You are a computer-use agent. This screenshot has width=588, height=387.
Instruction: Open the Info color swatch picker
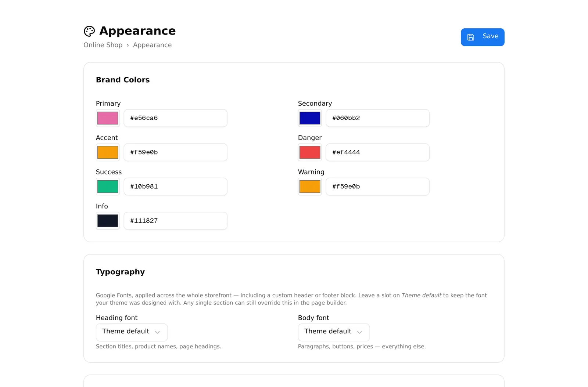click(x=108, y=221)
